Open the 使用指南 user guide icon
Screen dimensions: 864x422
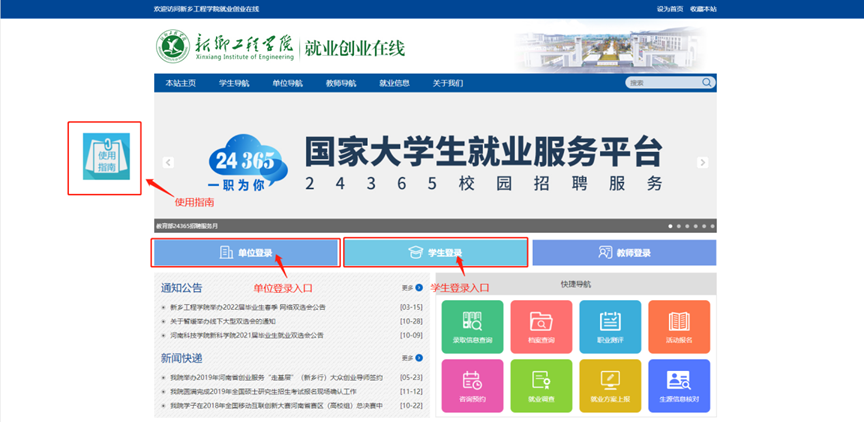pos(105,157)
